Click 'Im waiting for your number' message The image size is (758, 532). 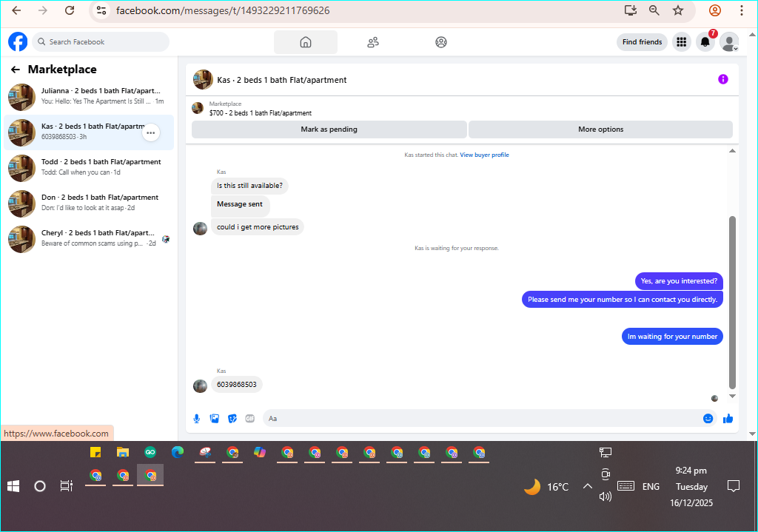672,337
